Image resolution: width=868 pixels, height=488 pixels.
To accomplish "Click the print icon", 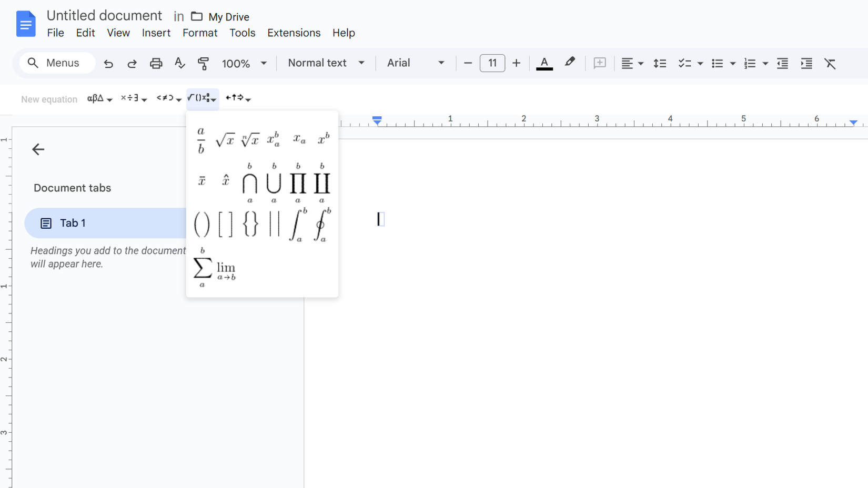I will (x=156, y=64).
